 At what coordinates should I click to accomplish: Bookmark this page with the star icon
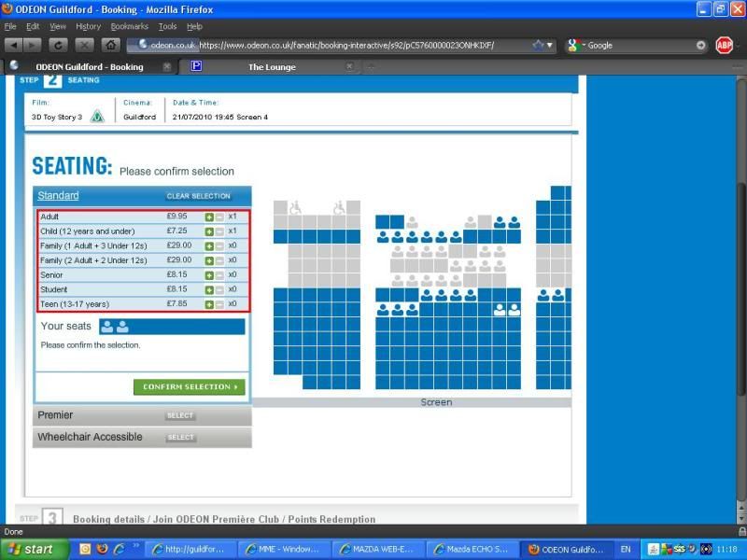pyautogui.click(x=538, y=45)
